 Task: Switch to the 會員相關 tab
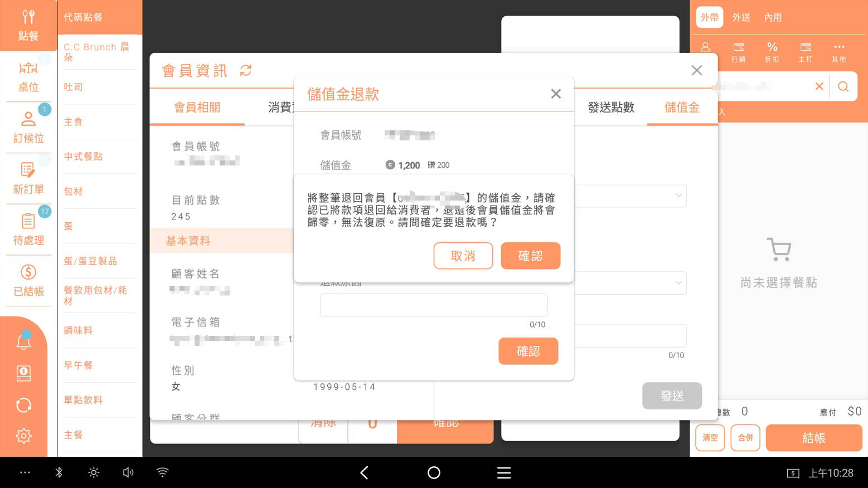coord(197,107)
